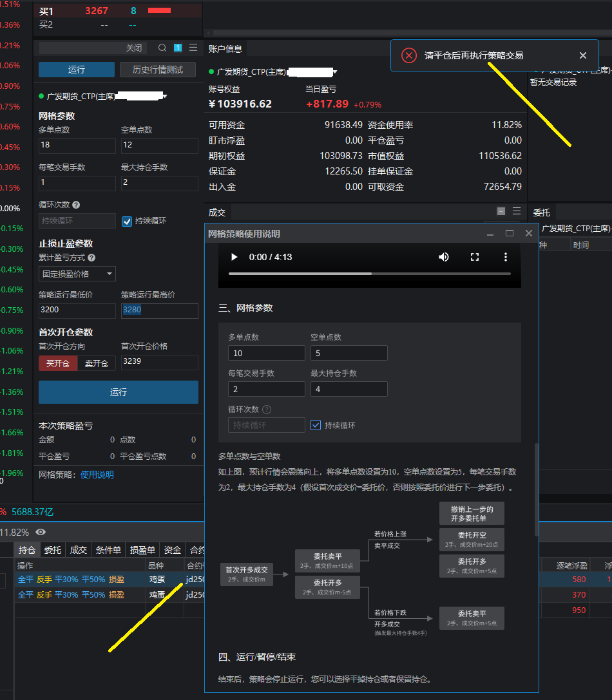
Task: Expand account selector in 账户信息 panel
Action: (x=335, y=71)
